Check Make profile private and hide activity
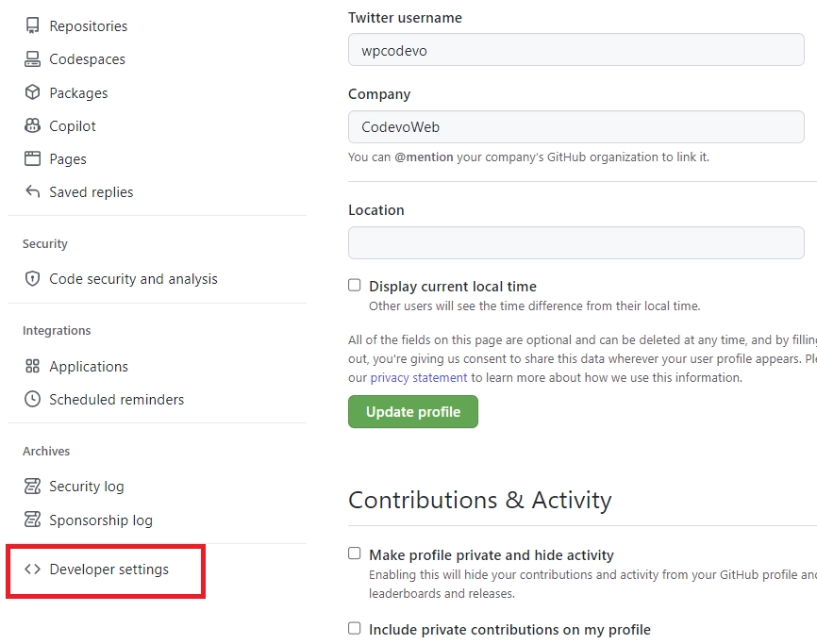 tap(355, 553)
